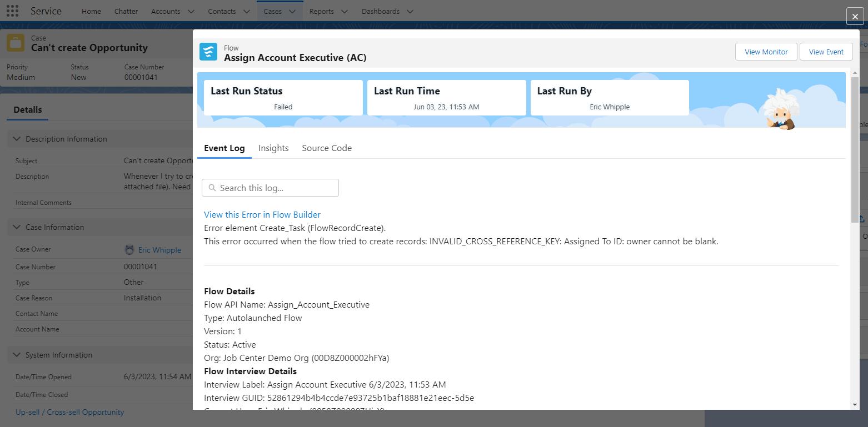Click the Interview Label line
The width and height of the screenshot is (868, 427).
click(325, 385)
